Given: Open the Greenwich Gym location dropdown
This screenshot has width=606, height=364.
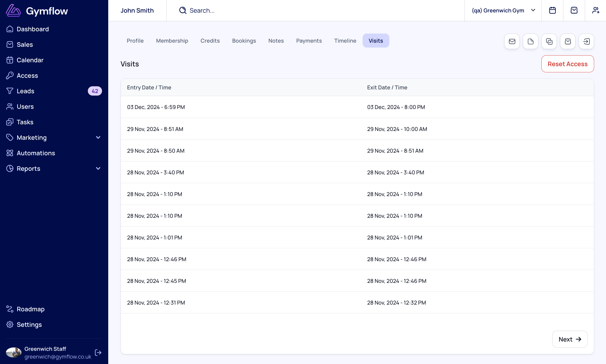Looking at the screenshot, I should pos(503,10).
